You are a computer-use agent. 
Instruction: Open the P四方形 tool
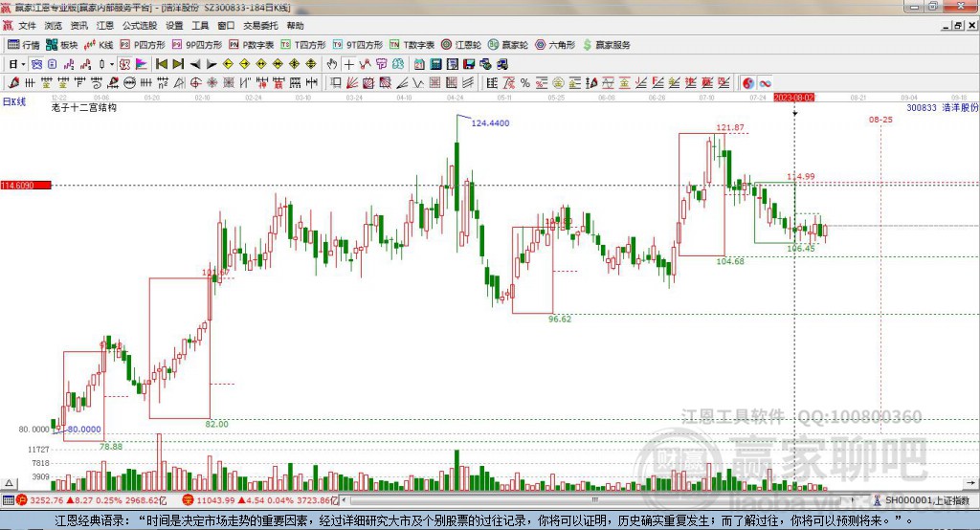[x=143, y=45]
